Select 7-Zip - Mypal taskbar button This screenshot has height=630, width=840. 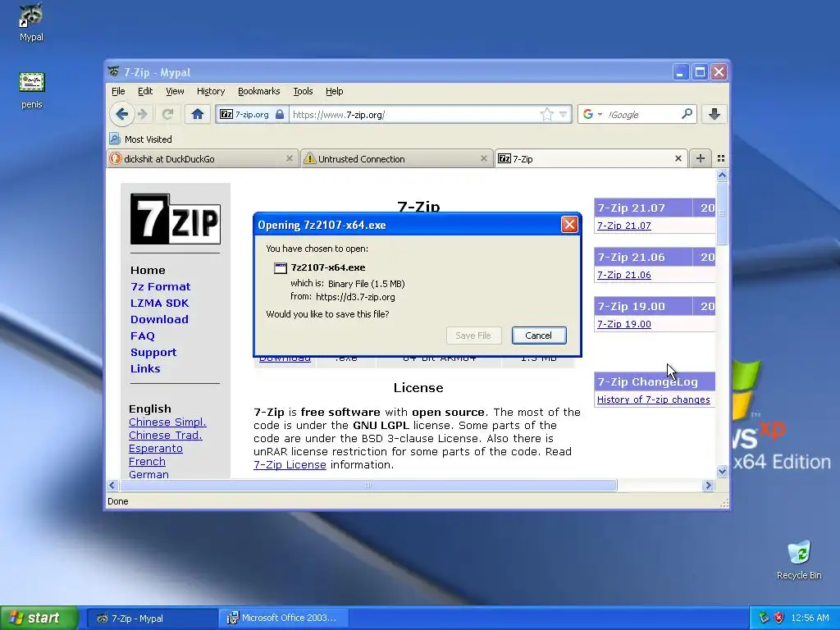152,619
